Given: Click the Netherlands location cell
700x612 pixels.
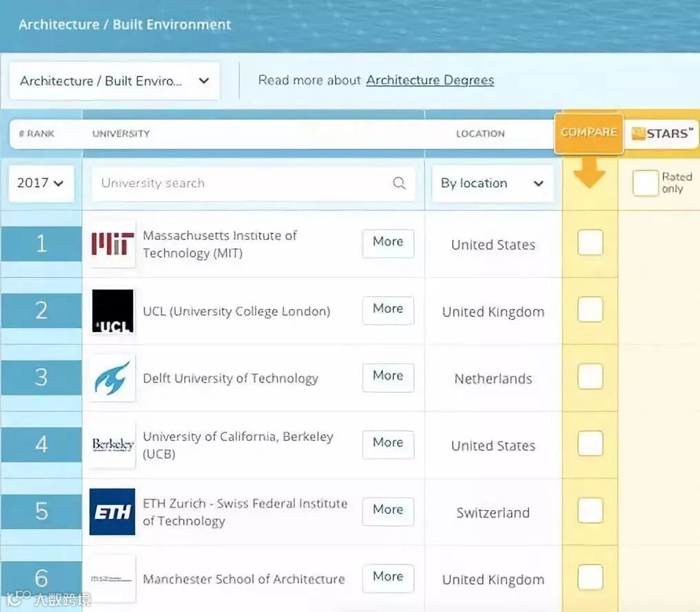Looking at the screenshot, I should pos(493,379).
